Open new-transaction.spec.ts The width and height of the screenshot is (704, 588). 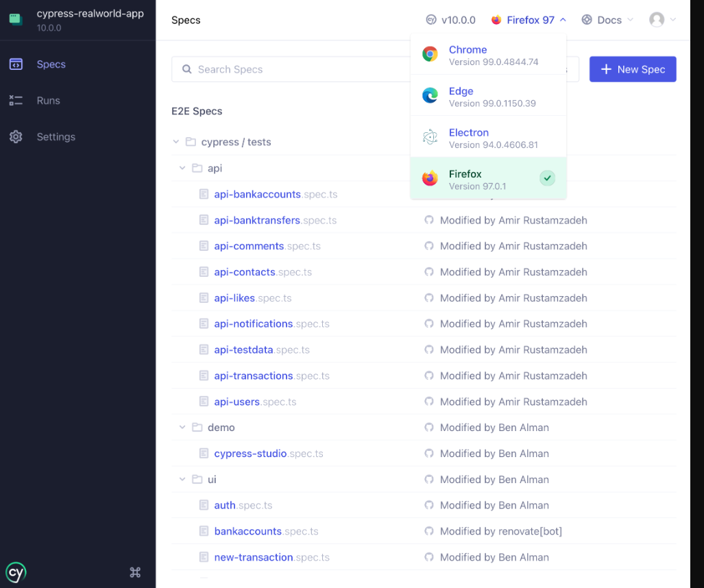271,557
